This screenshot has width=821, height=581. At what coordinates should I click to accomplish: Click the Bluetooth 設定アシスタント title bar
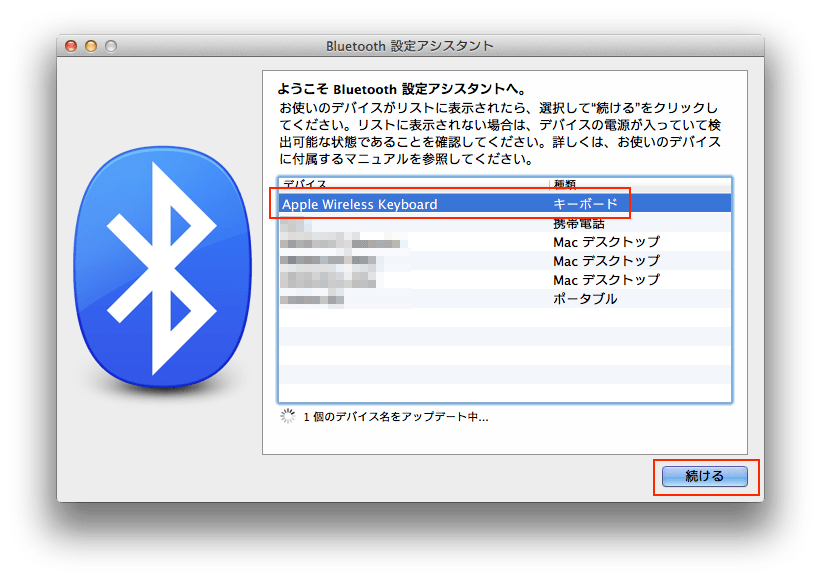(410, 45)
